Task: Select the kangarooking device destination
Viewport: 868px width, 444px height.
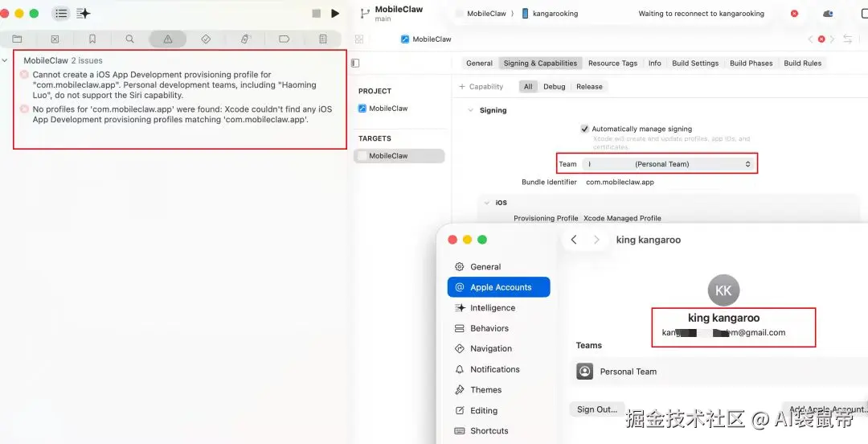Action: click(x=551, y=14)
